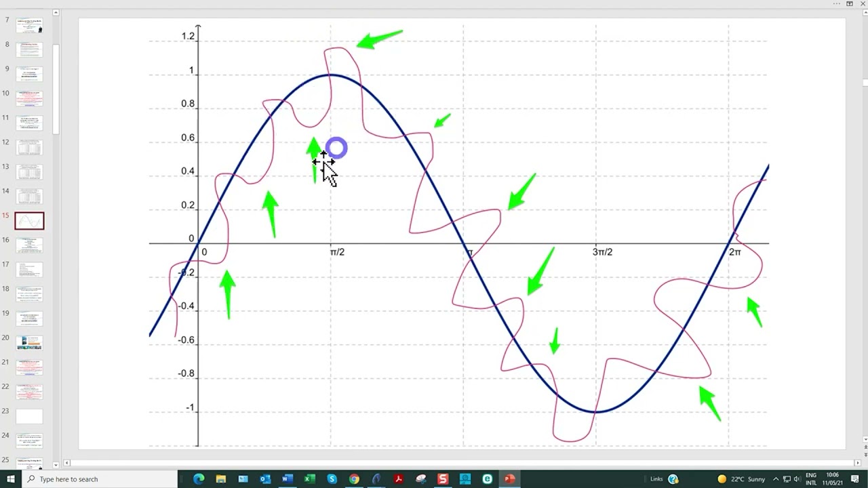Open Outlook from the taskbar
This screenshot has width=868, height=488.
point(265,479)
